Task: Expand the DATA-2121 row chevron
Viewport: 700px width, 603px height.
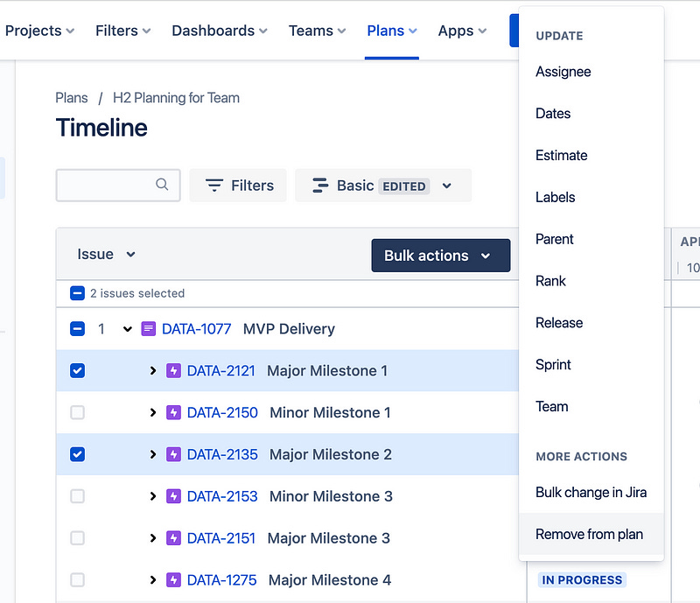Action: [x=153, y=371]
